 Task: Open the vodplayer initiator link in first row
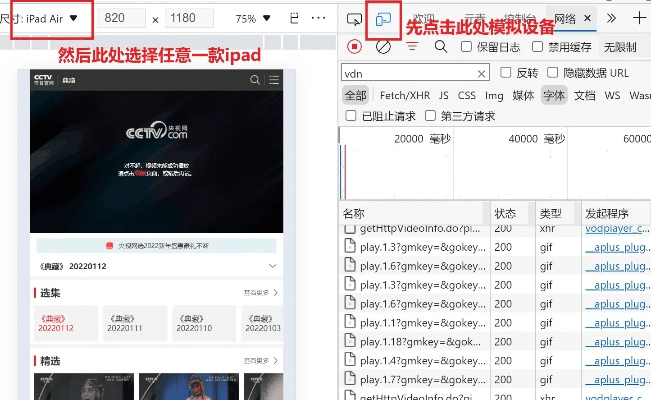coord(617,229)
